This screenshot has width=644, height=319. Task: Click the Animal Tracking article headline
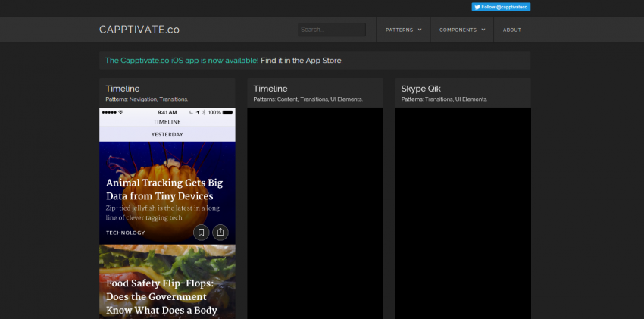tap(164, 189)
